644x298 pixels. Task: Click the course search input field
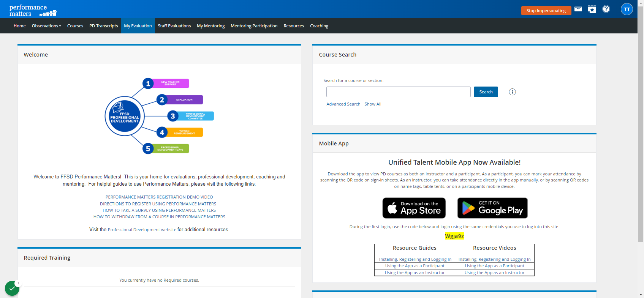click(x=399, y=92)
